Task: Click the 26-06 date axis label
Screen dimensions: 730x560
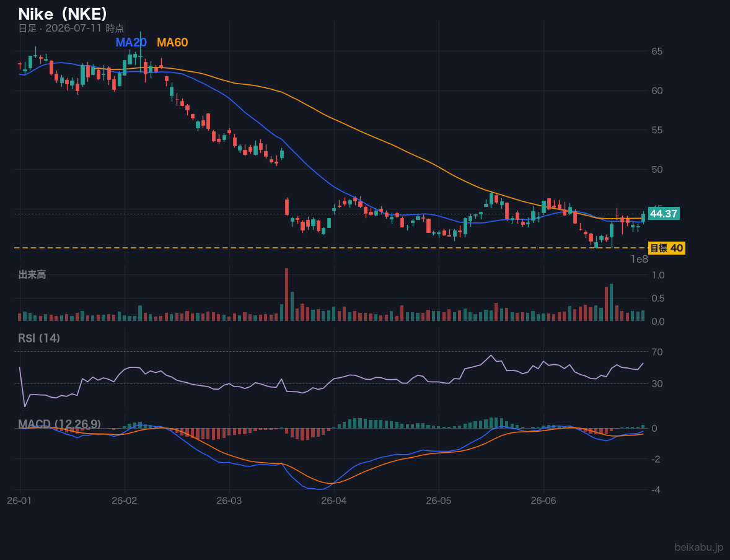Action: pyautogui.click(x=543, y=501)
